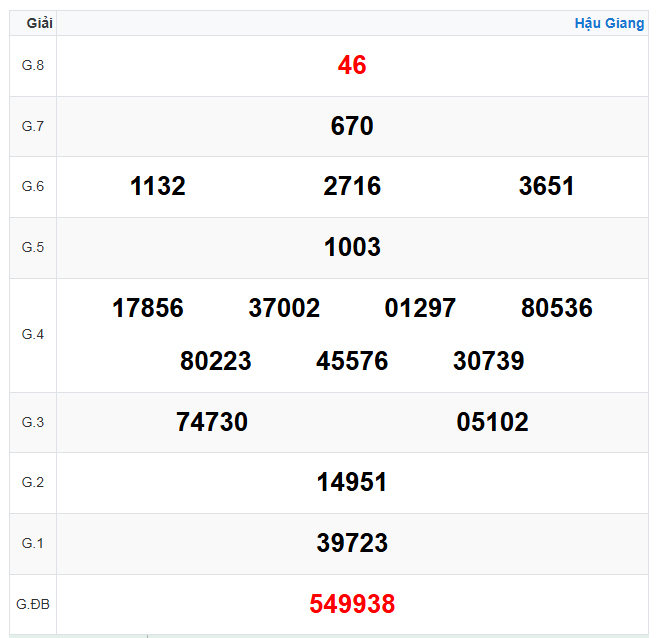Image resolution: width=658 pixels, height=638 pixels.
Task: Select G.4 number 80223
Action: coord(216,361)
